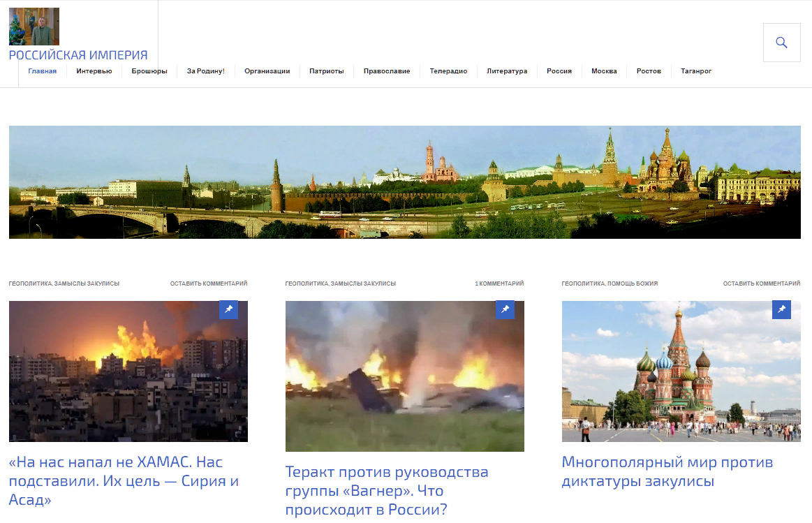Open ГЕОПОЛИТИКА category above the ХАМАС article
Viewport: 812px width, 523px height.
tap(30, 283)
